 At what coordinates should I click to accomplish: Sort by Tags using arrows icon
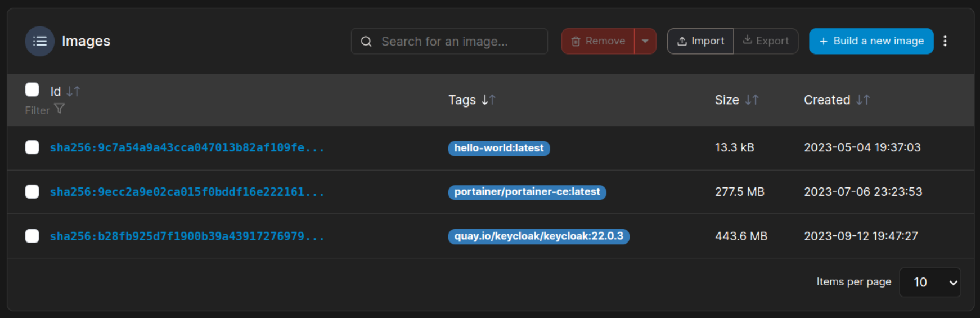[x=488, y=100]
